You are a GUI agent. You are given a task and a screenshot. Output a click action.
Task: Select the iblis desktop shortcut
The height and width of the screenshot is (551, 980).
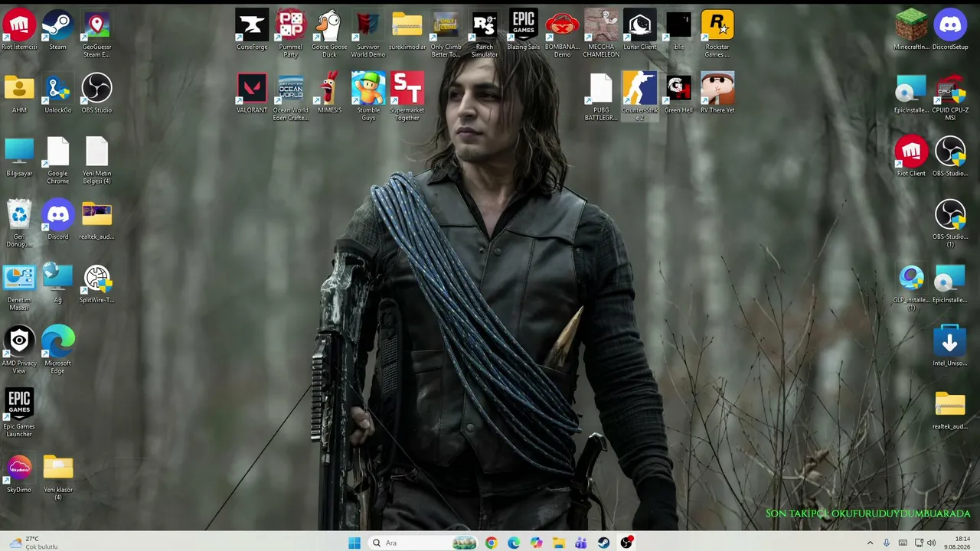(678, 31)
